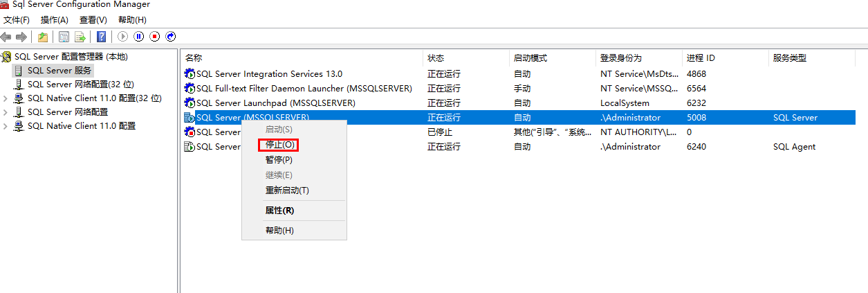
Task: Open the 操作(A) menu
Action: coord(55,20)
